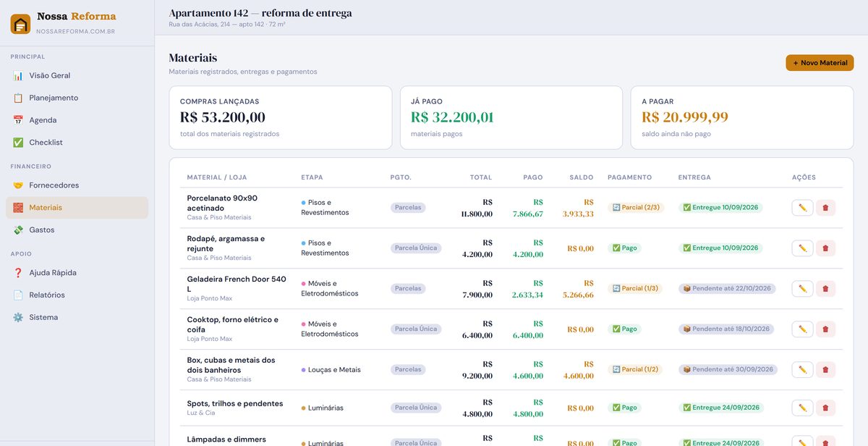Click the Nossa Reforma house logo
This screenshot has width=868, height=446.
20,24
